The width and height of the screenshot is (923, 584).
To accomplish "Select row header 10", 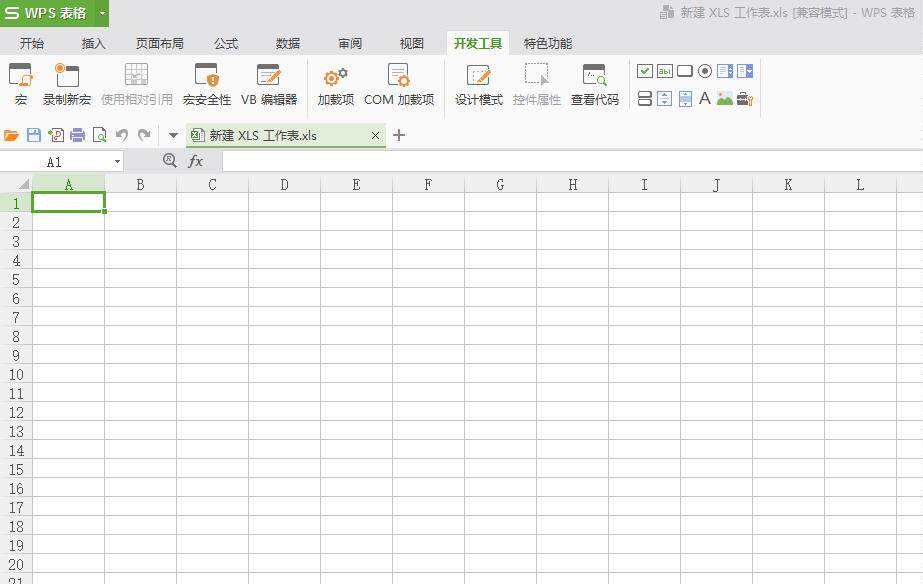I will [16, 374].
